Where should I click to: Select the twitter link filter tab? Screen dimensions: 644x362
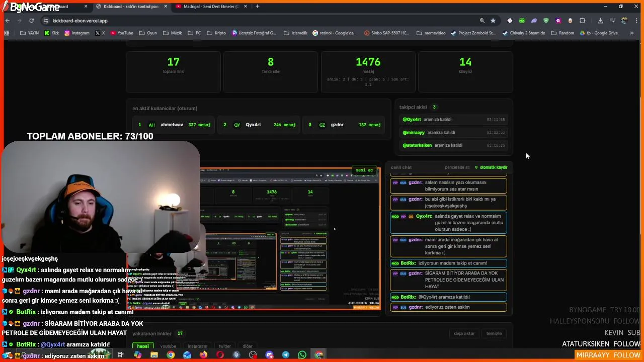(225, 346)
